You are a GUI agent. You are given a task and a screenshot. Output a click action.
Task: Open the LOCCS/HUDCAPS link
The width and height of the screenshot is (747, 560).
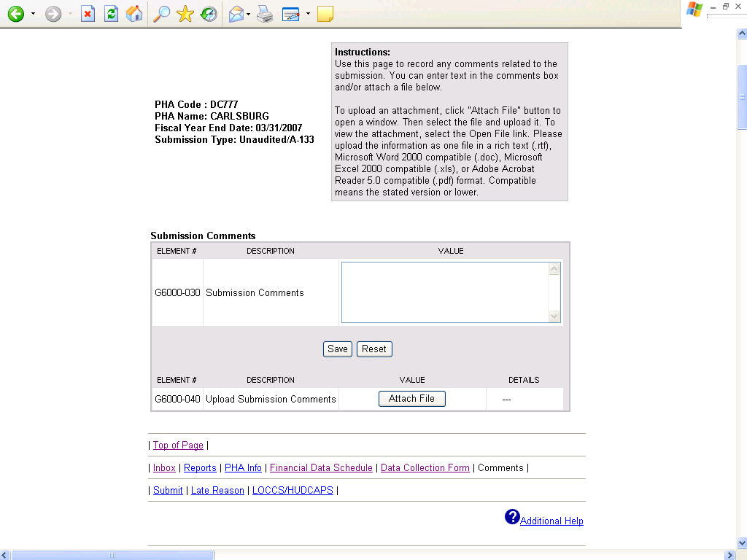click(293, 491)
